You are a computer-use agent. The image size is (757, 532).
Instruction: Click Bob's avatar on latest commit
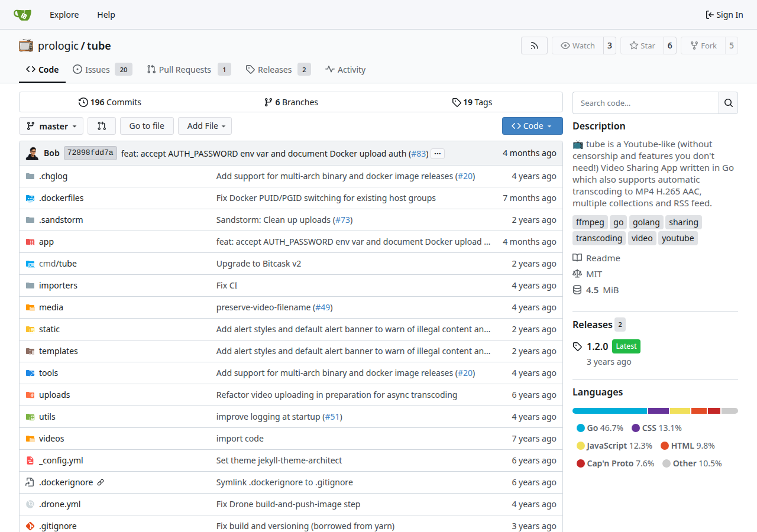(x=32, y=153)
